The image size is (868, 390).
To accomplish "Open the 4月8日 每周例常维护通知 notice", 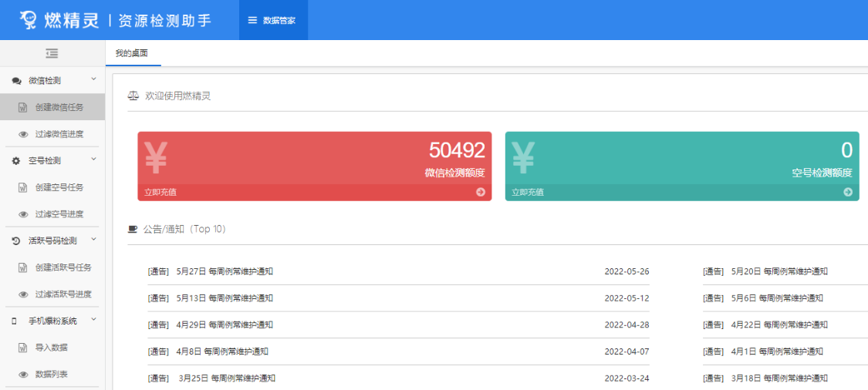I will click(x=222, y=351).
